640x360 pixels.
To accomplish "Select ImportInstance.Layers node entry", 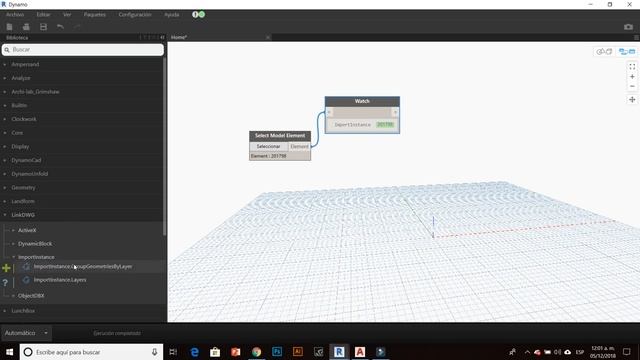I will point(60,280).
